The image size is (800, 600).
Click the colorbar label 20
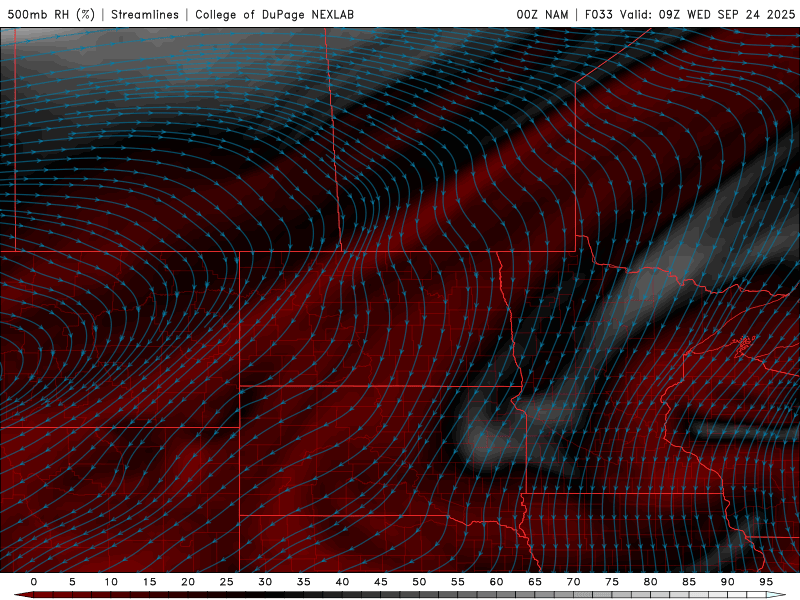point(188,582)
